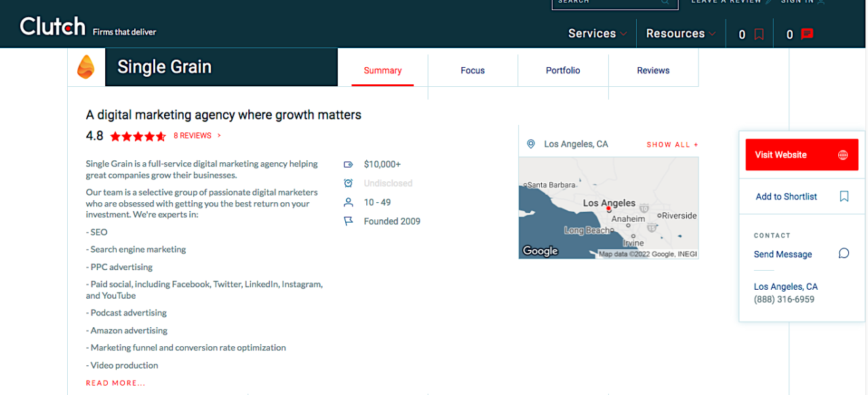This screenshot has width=868, height=395.
Task: Click the Single Grain orange logo
Action: [x=85, y=67]
